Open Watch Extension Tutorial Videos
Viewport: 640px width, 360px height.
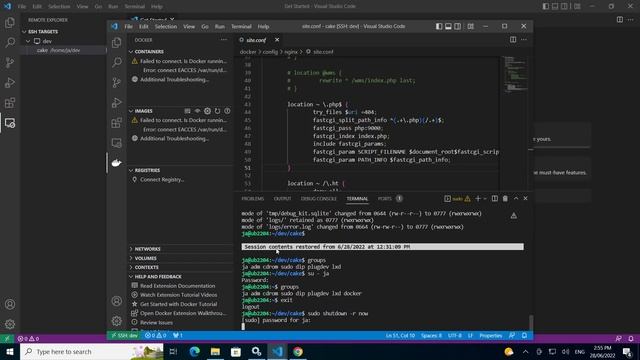coord(179,295)
